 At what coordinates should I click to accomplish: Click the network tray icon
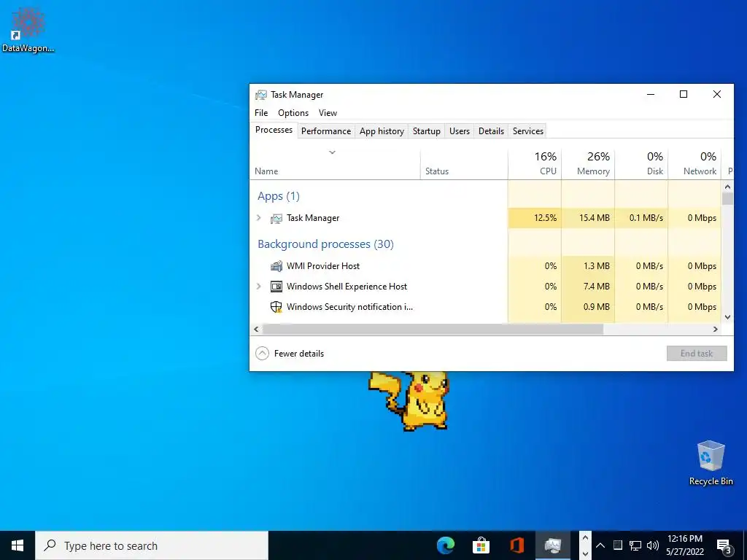click(635, 545)
